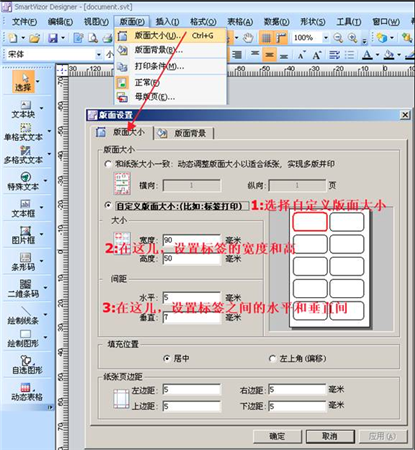This screenshot has width=415, height=450.
Task: Select the 绘制线条 line tool
Action: [x=23, y=315]
